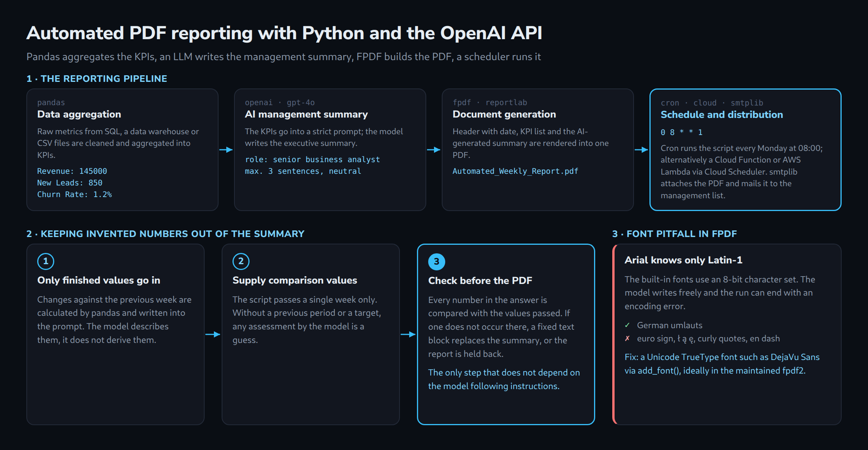Select the 'Supply comparison values' title

(295, 280)
